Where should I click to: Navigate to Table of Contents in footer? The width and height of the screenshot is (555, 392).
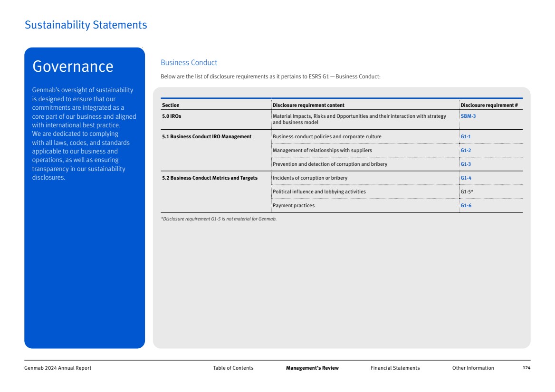coord(233,368)
